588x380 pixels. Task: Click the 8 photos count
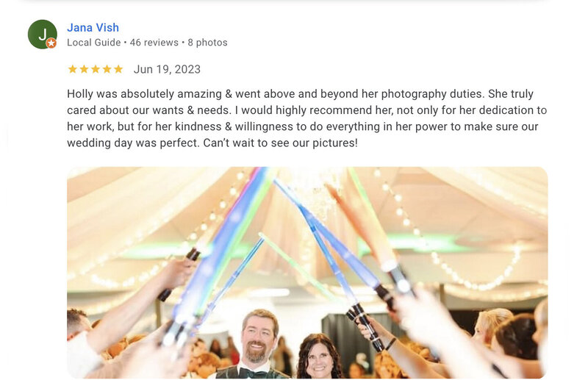207,43
